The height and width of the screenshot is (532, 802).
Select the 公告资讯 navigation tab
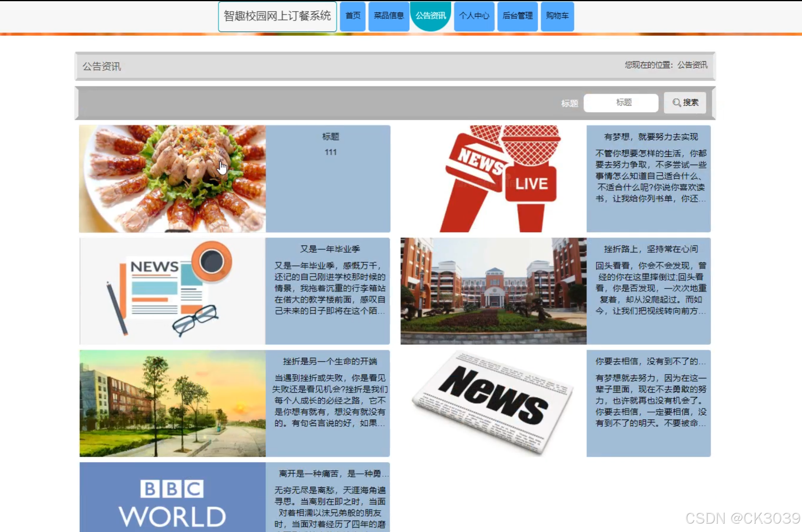(x=431, y=16)
